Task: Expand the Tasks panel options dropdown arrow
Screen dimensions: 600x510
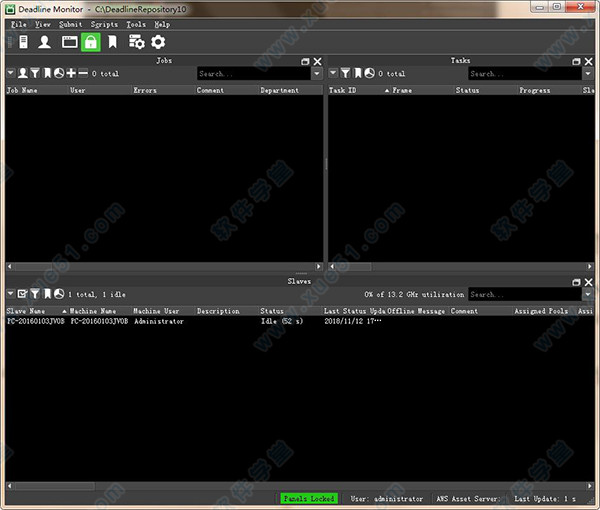Action: 333,73
